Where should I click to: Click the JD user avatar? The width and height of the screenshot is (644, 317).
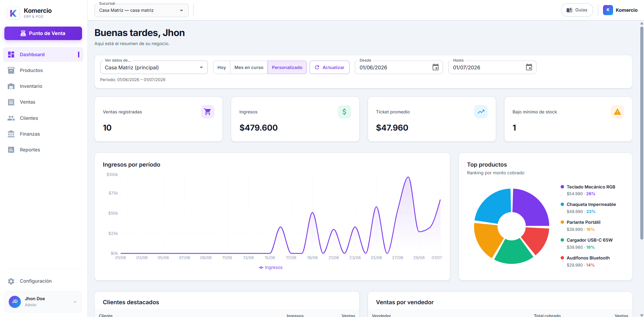coord(15,302)
